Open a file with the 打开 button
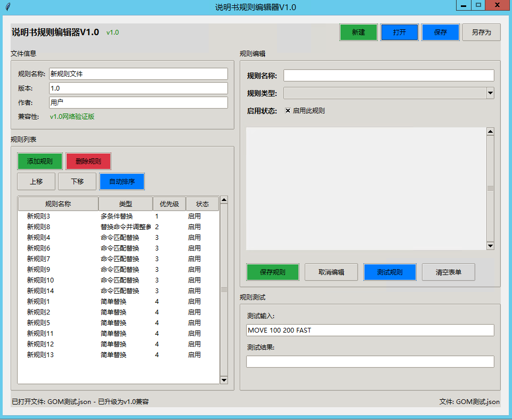The height and width of the screenshot is (420, 512). coord(400,33)
